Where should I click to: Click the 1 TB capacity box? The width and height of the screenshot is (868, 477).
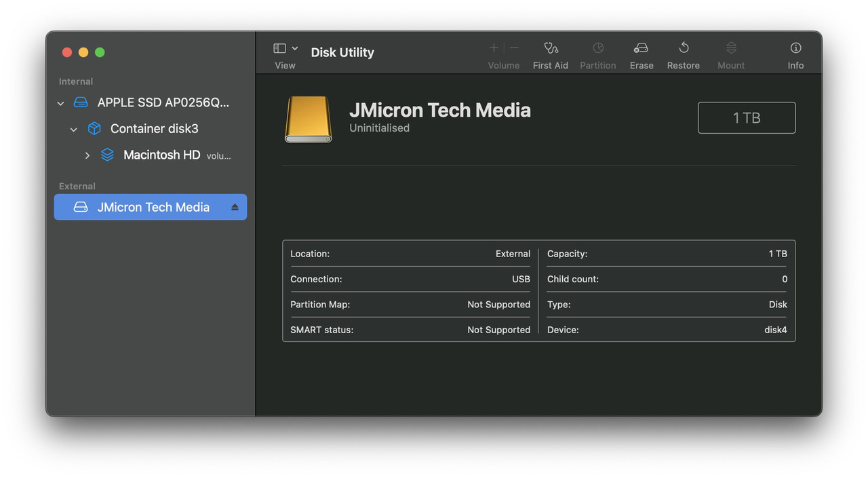[x=747, y=117]
